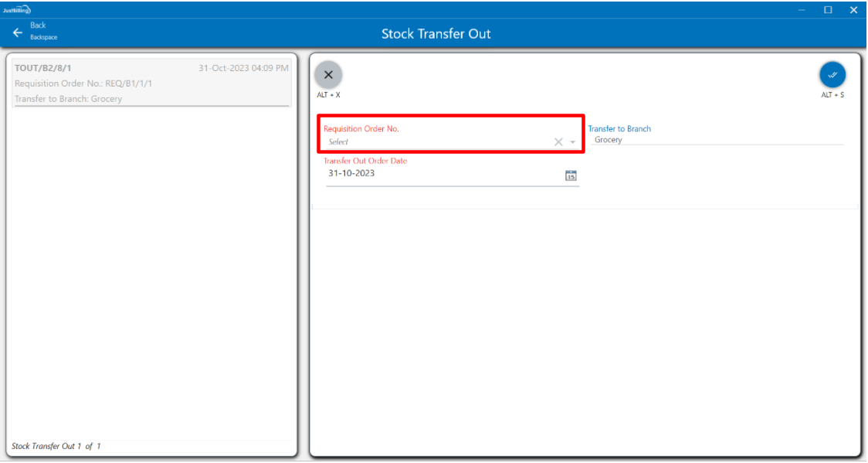
Task: Minimize the JustBilling window
Action: pos(802,10)
